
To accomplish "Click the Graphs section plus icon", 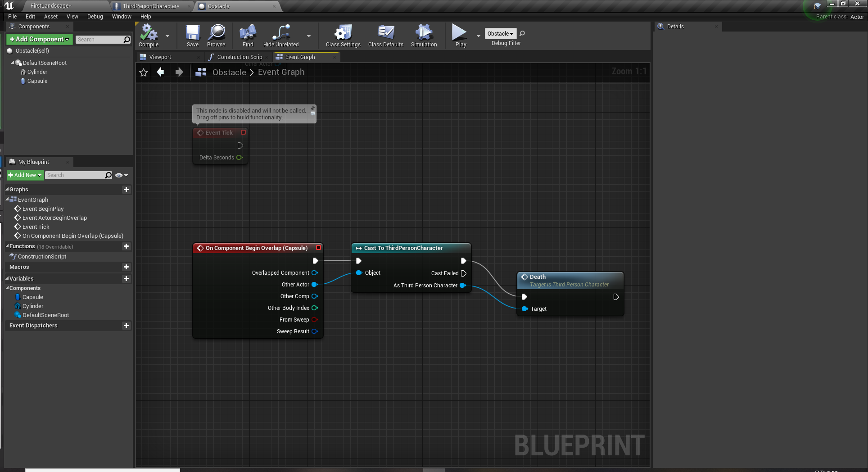I will point(126,190).
